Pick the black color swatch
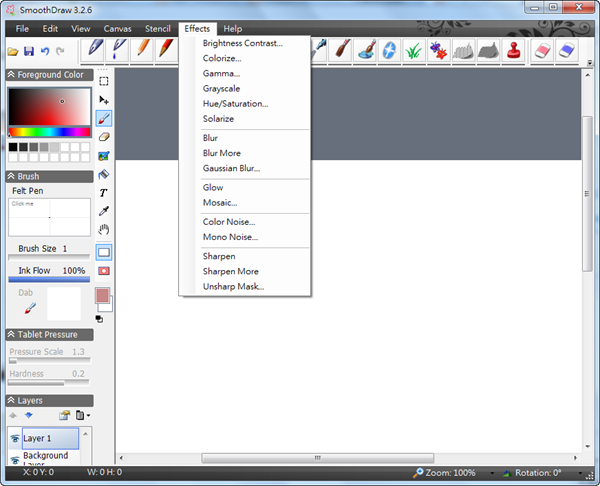600x486 pixels. coord(13,147)
